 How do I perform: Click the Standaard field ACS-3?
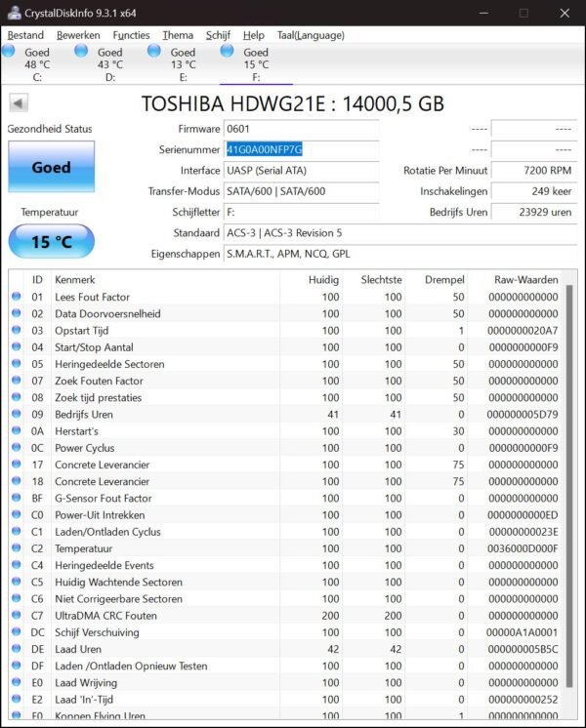400,233
